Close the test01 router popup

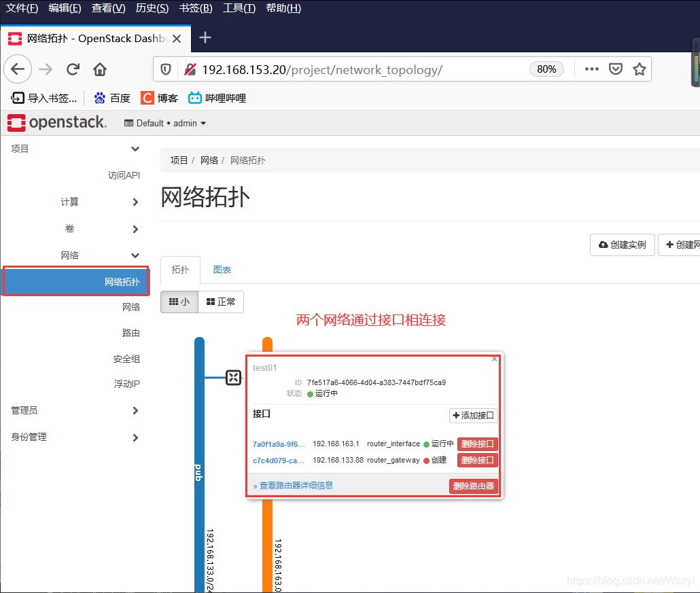tap(494, 359)
